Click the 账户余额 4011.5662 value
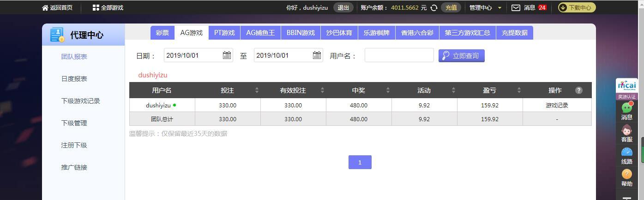Screen dimensions: 644x200 point(405,8)
